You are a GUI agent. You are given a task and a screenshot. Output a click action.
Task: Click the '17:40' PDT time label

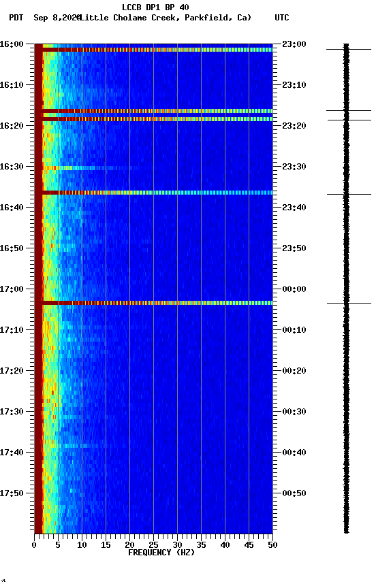point(12,453)
